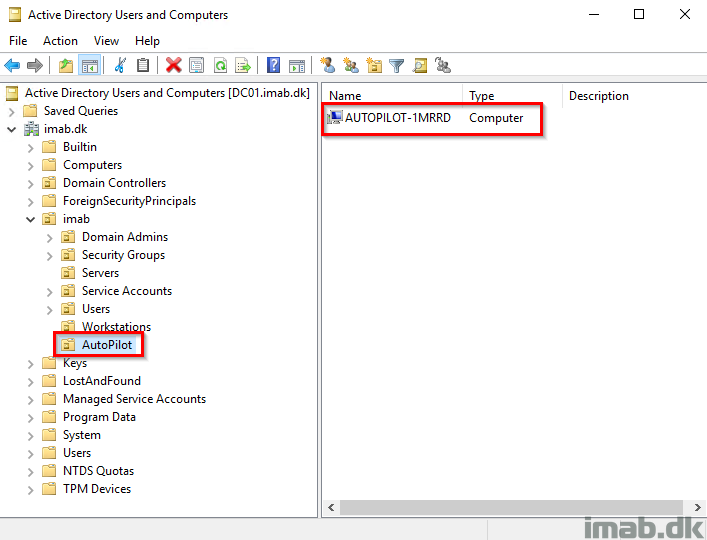Click the Cut scissors icon
This screenshot has width=707, height=540.
point(120,66)
